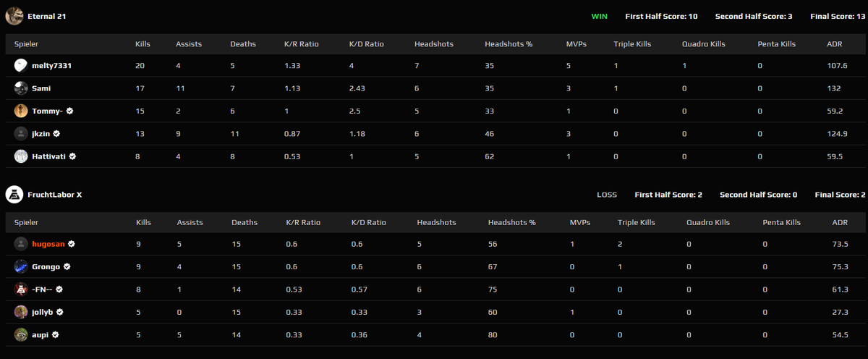Sort Eternal 21 table by MVPs
The image size is (868, 359).
(576, 43)
